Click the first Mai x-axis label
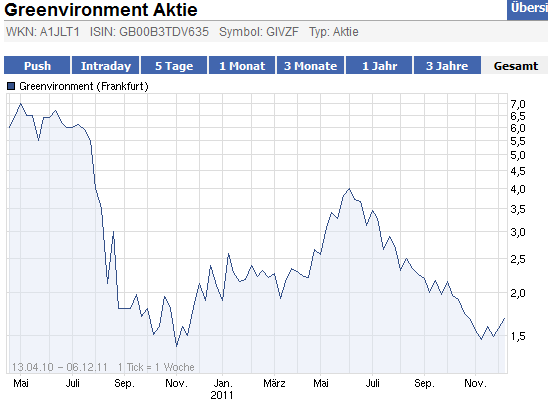 [x=21, y=383]
